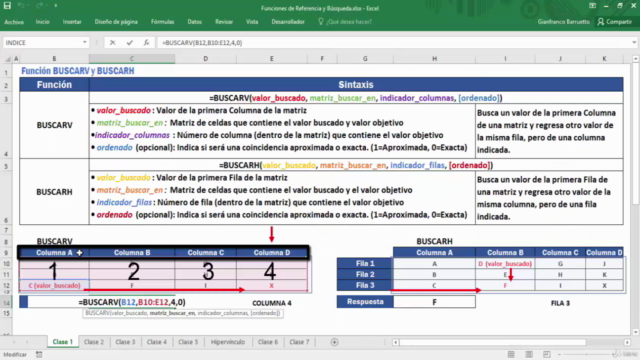Click the Función BUSCARV y BUSCARH title cell
The width and height of the screenshot is (640, 360).
point(78,71)
